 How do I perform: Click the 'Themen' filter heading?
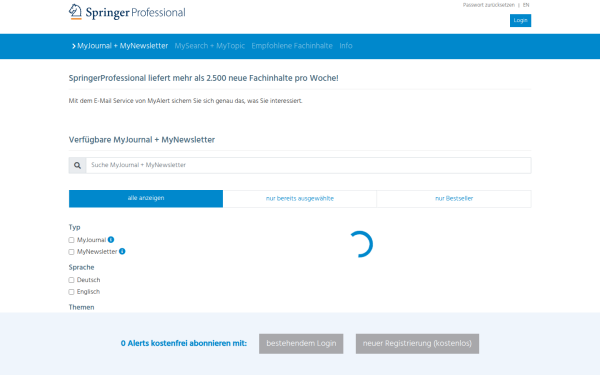(x=82, y=307)
